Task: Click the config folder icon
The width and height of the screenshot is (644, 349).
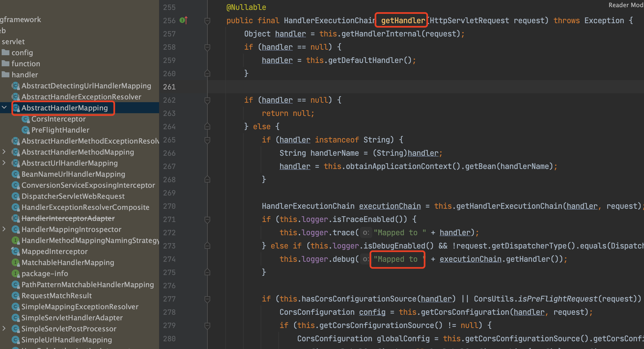Action: tap(6, 52)
